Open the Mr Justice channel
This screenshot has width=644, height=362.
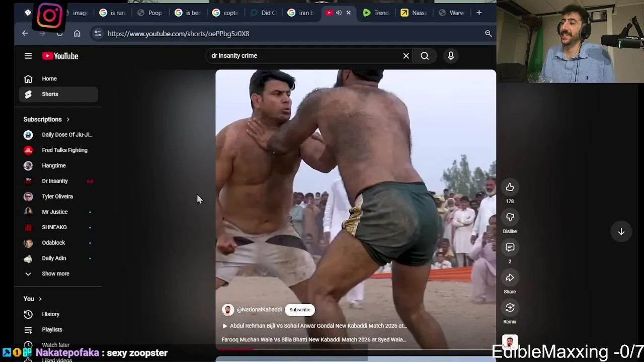[x=58, y=212]
